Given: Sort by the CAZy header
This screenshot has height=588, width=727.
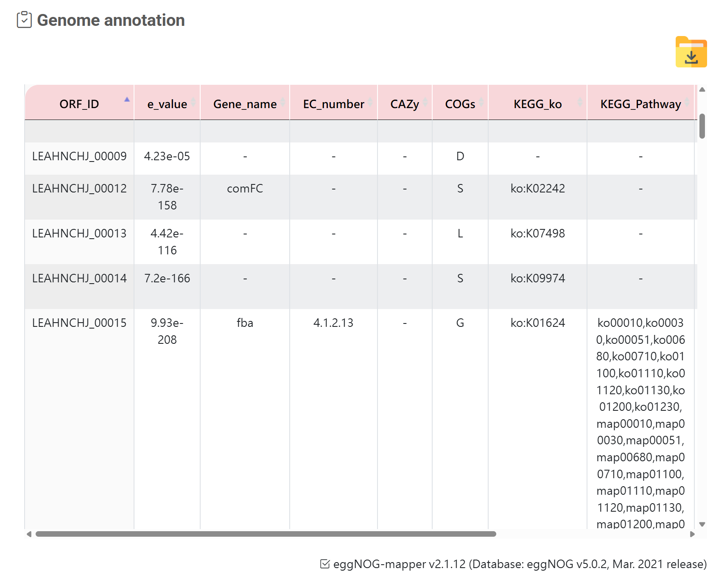Looking at the screenshot, I should 405,104.
